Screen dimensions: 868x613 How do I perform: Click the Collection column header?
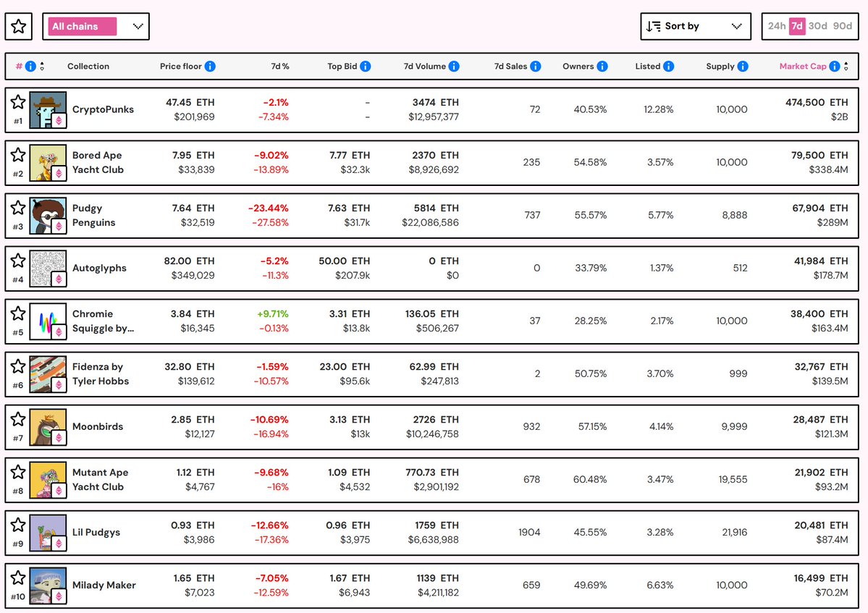click(88, 67)
